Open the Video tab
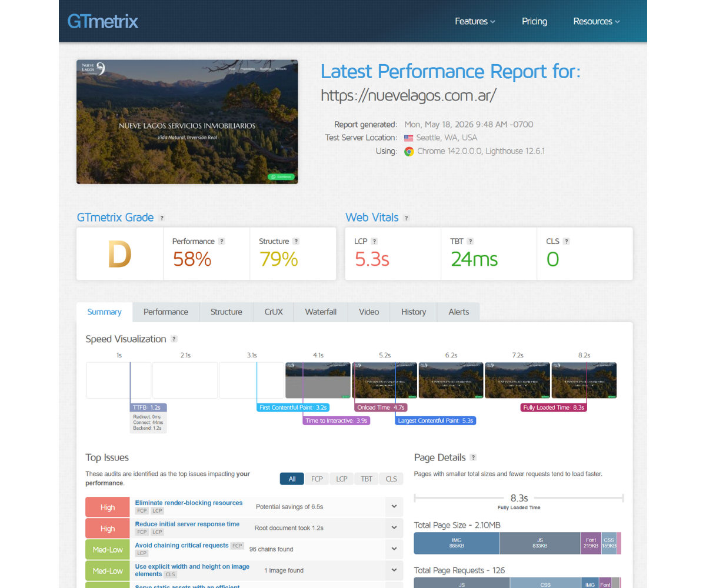The height and width of the screenshot is (588, 706). 369,312
